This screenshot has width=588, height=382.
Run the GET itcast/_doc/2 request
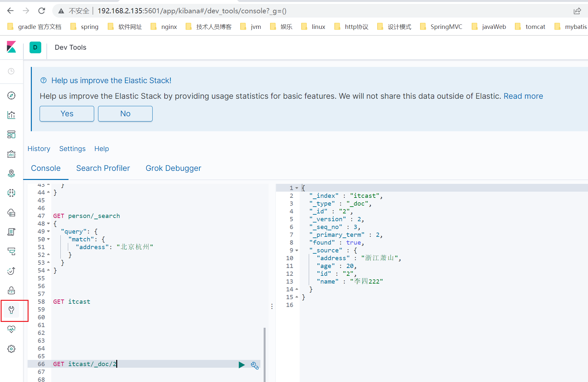click(242, 365)
